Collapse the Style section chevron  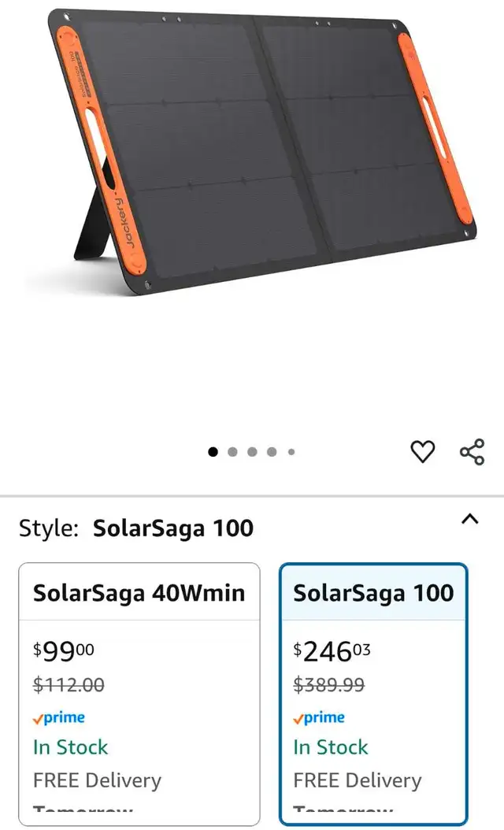point(469,519)
